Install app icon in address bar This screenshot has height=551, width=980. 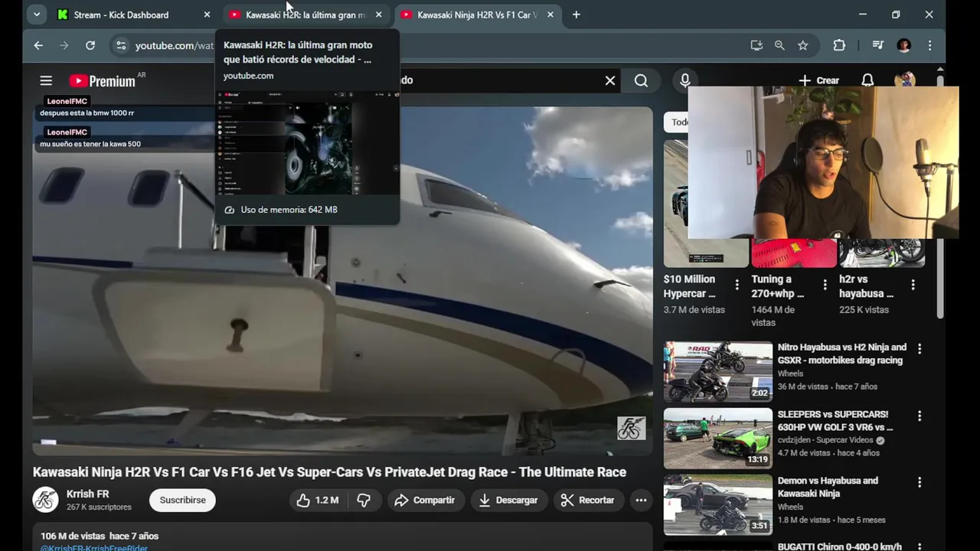coord(756,46)
